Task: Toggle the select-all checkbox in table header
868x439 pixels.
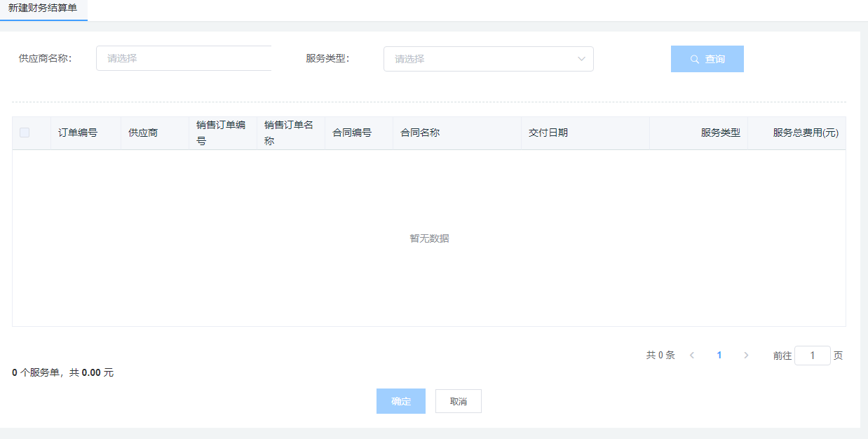Action: 25,133
